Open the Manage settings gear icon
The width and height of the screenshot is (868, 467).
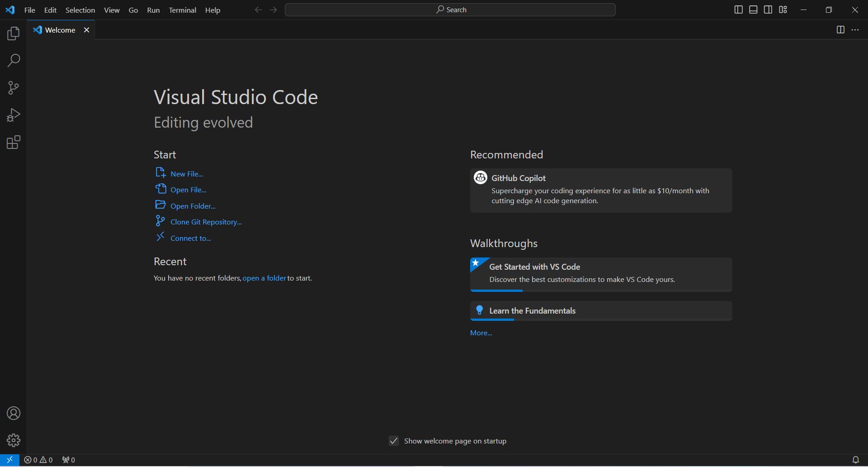click(x=13, y=439)
